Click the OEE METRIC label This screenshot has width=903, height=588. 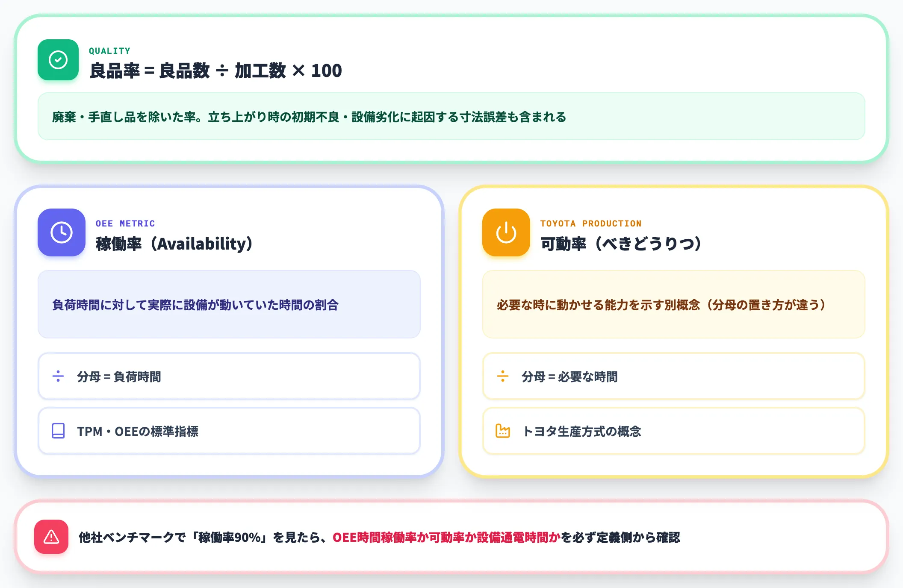125,223
